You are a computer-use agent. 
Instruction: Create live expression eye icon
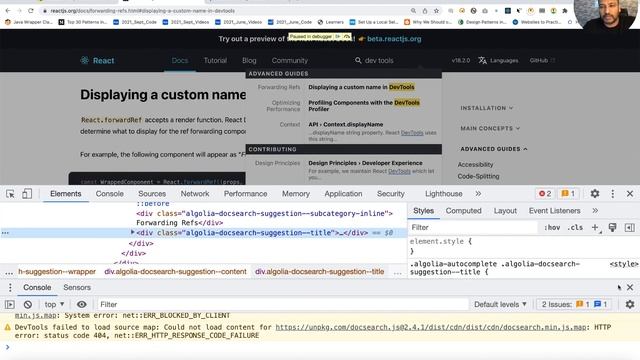[82, 304]
